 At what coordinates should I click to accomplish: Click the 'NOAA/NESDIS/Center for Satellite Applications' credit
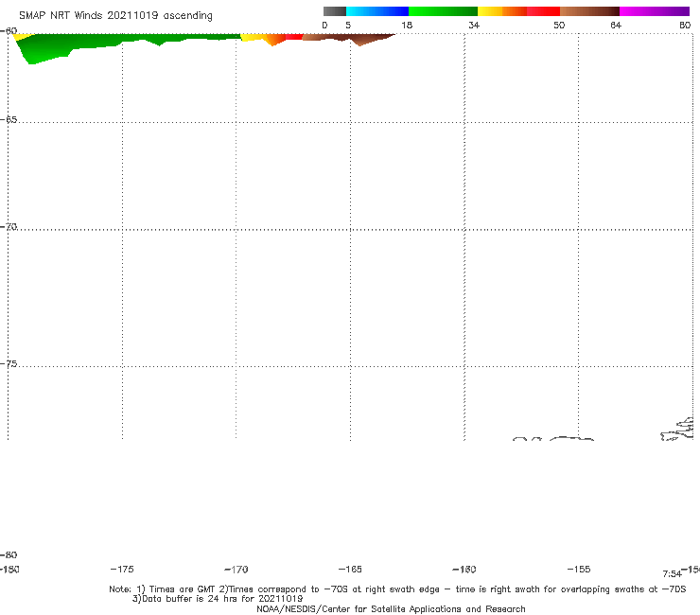point(391,609)
